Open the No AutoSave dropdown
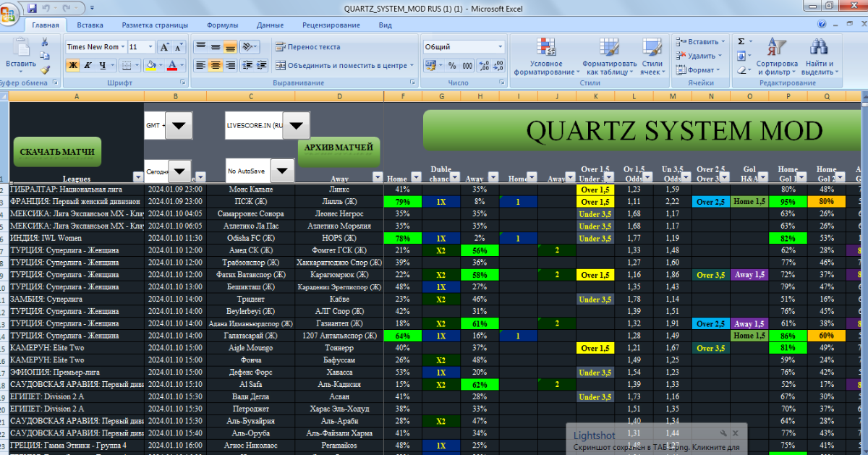Image resolution: width=868 pixels, height=455 pixels. (x=281, y=171)
